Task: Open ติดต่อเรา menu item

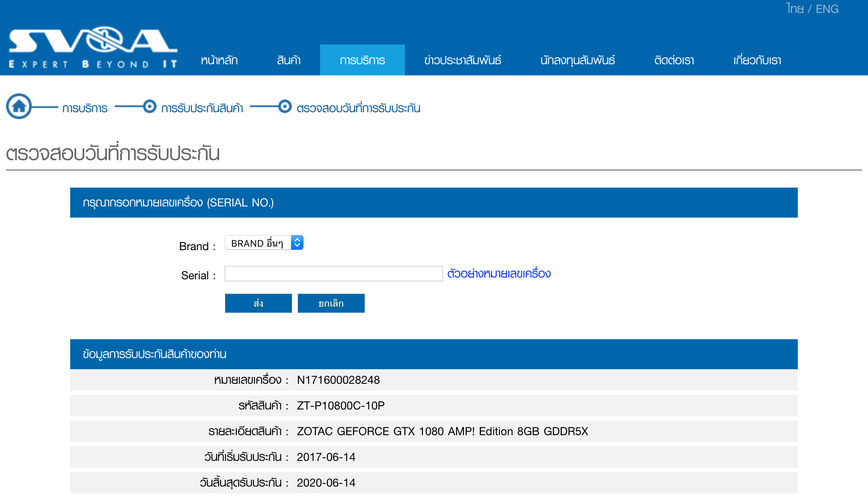Action: coord(674,60)
